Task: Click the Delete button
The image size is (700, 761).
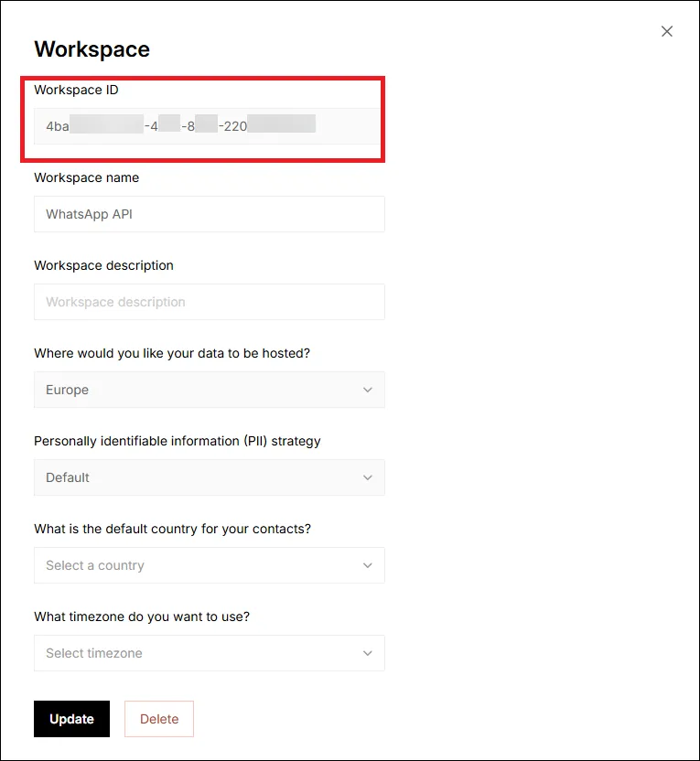Action: pos(159,719)
